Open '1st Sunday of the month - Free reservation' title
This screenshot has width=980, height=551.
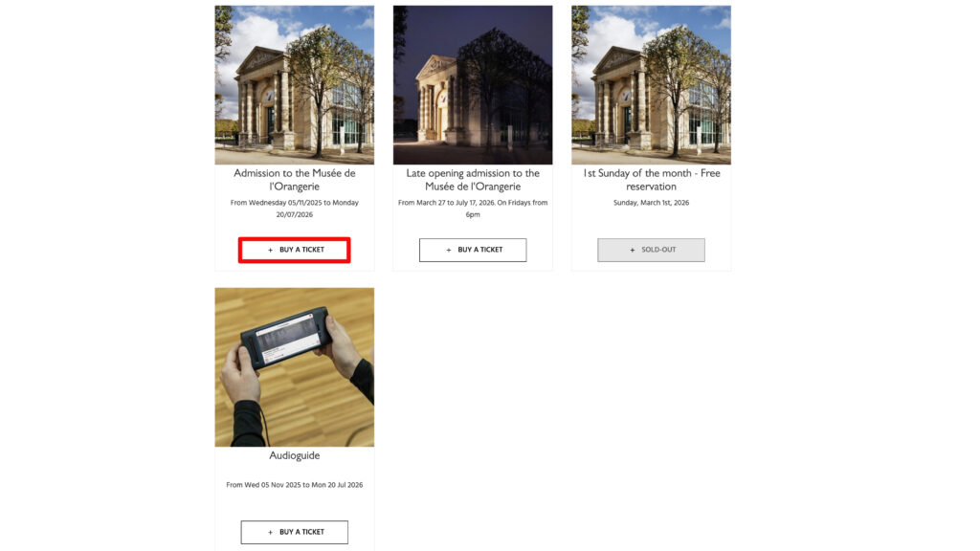651,180
